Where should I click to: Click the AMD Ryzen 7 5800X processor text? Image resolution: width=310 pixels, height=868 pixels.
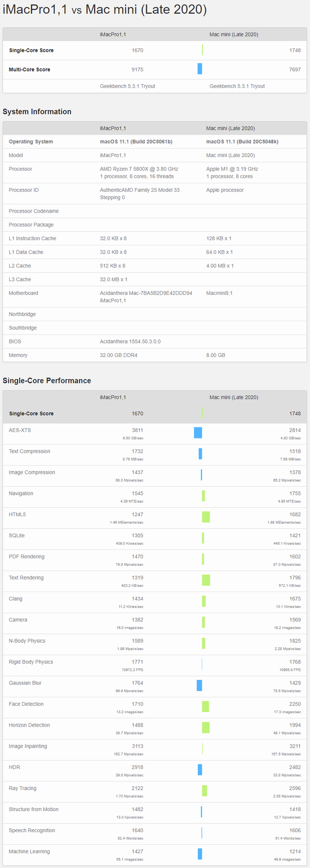click(x=139, y=169)
